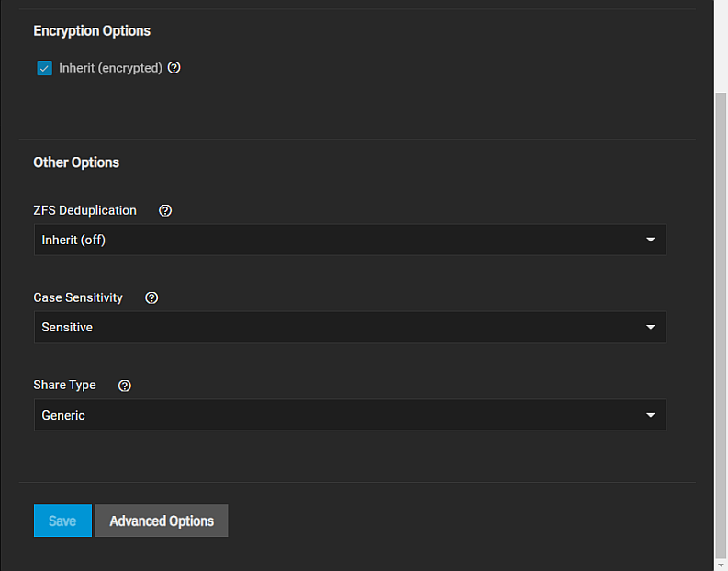Image resolution: width=728 pixels, height=571 pixels.
Task: Click the Encryption Options section heading
Action: 92,31
